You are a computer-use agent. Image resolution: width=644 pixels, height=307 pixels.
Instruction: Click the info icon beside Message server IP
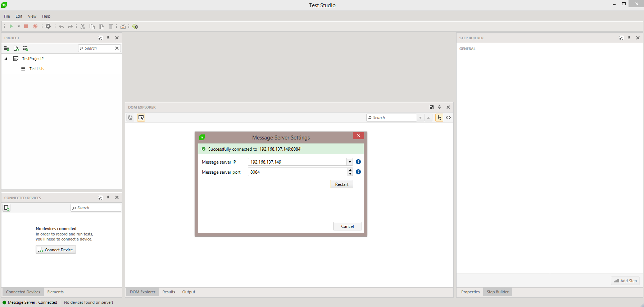pyautogui.click(x=358, y=162)
